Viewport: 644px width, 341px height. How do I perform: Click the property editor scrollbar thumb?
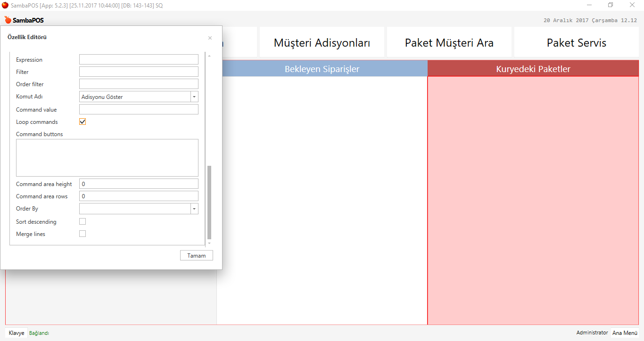pyautogui.click(x=209, y=203)
